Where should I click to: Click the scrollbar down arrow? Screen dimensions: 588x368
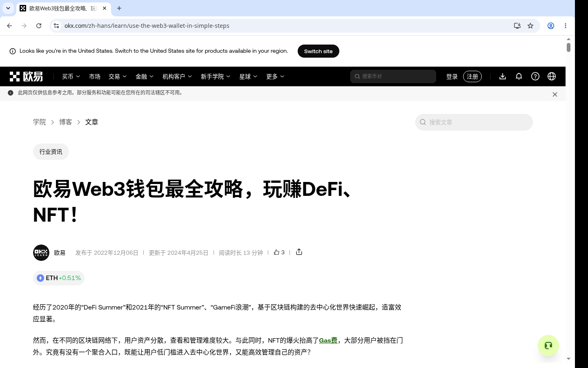568,359
